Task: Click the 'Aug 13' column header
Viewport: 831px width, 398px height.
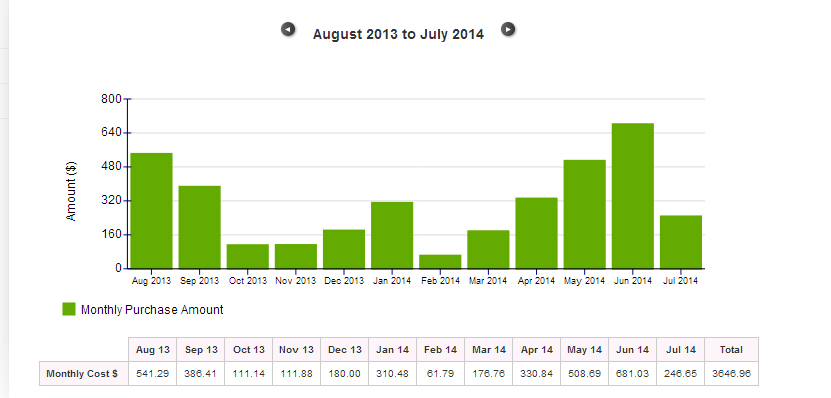Action: click(x=153, y=350)
